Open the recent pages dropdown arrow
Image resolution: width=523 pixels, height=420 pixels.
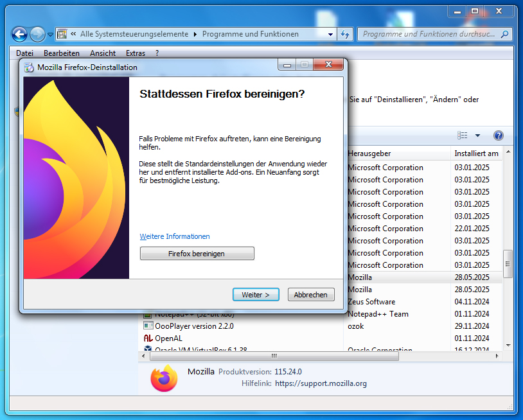pos(50,35)
